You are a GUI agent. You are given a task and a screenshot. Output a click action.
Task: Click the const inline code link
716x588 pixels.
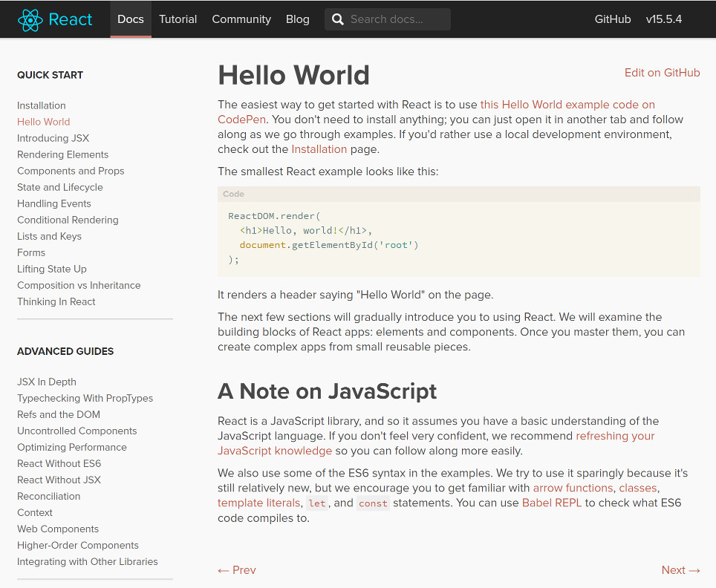[373, 503]
